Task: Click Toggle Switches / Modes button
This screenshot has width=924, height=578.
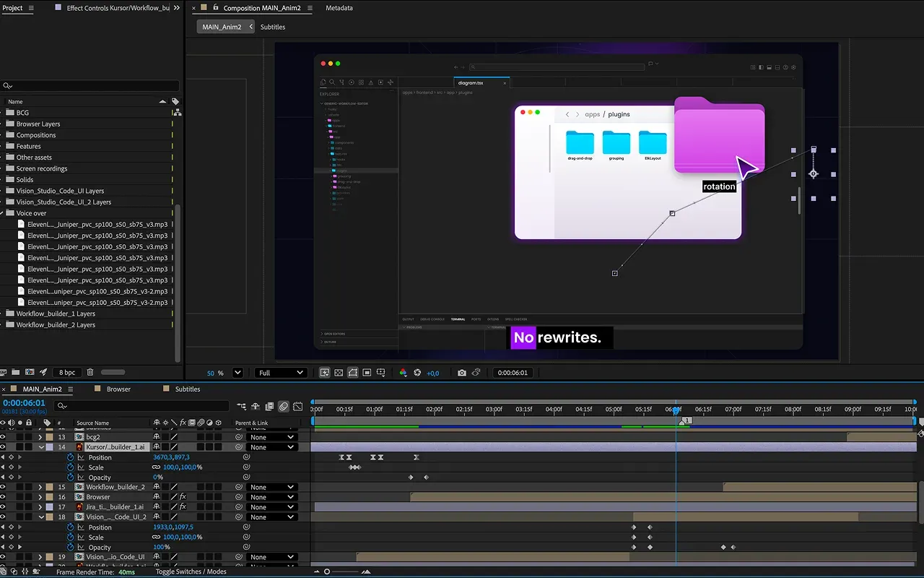Action: coord(191,571)
